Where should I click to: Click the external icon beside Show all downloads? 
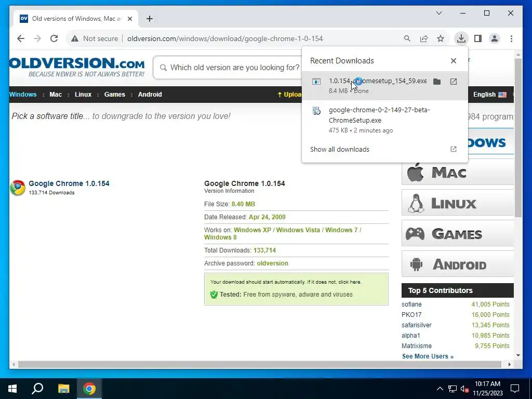point(453,149)
